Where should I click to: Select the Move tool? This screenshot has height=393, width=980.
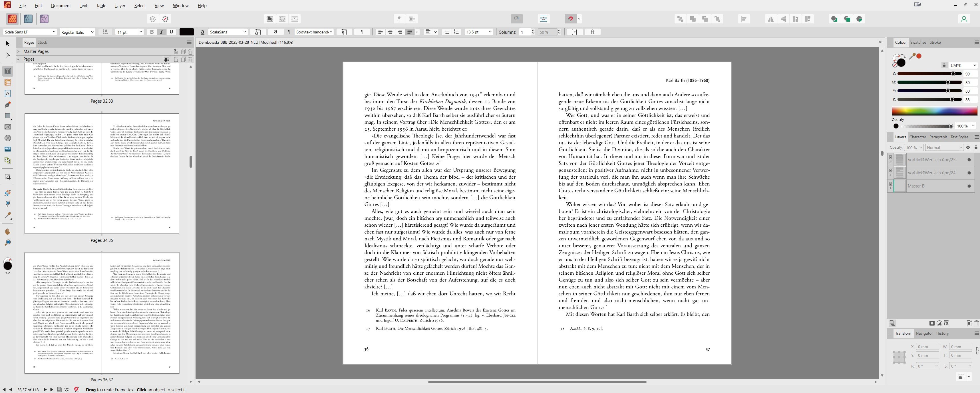(8, 44)
